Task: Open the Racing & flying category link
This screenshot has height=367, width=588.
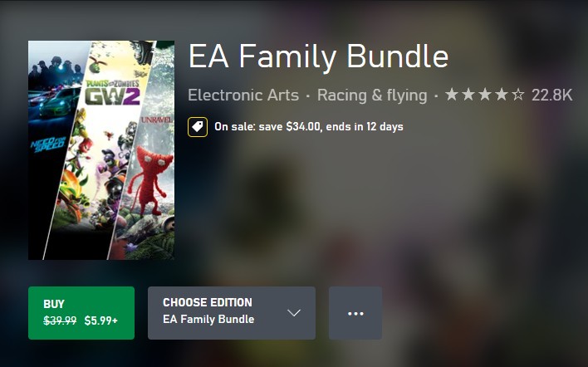Action: click(x=372, y=95)
